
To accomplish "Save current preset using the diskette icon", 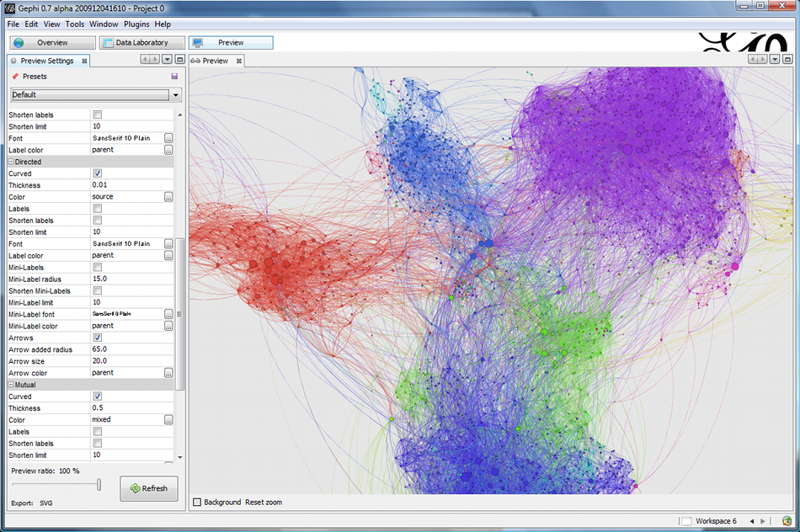I will (x=173, y=76).
